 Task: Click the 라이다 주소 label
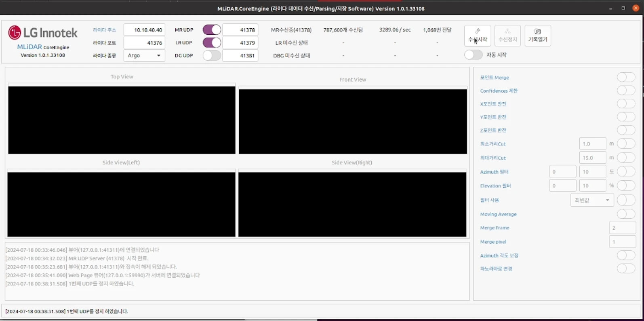[104, 30]
